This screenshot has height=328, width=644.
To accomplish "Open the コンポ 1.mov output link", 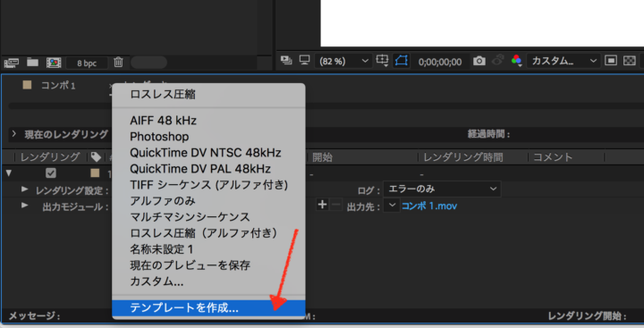I will pos(429,206).
